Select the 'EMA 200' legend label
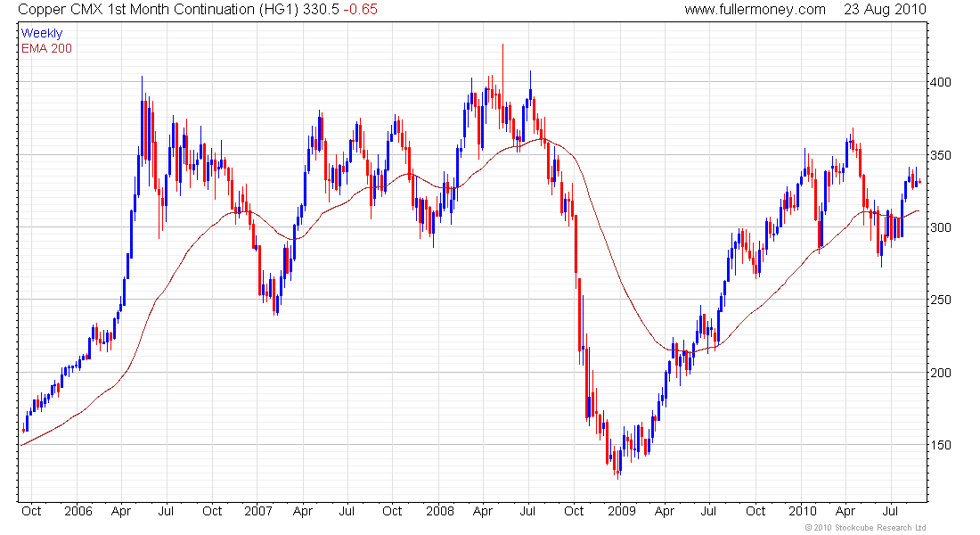Screen dimensions: 980x535 [47, 48]
